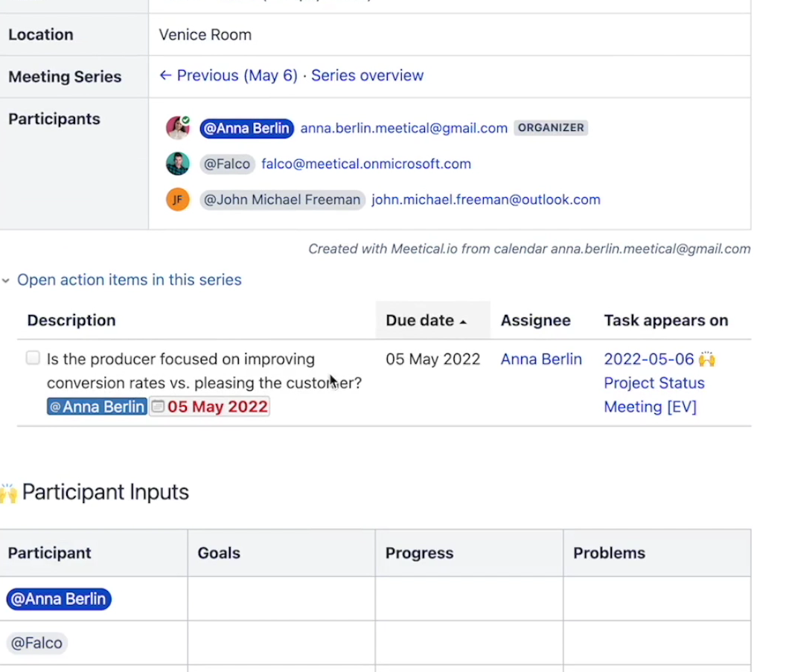Click Falco's profile avatar image
The image size is (789, 672).
tap(178, 163)
